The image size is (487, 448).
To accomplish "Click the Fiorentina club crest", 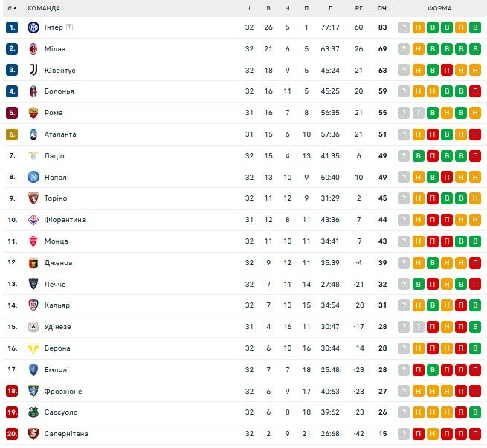I will (x=33, y=220).
